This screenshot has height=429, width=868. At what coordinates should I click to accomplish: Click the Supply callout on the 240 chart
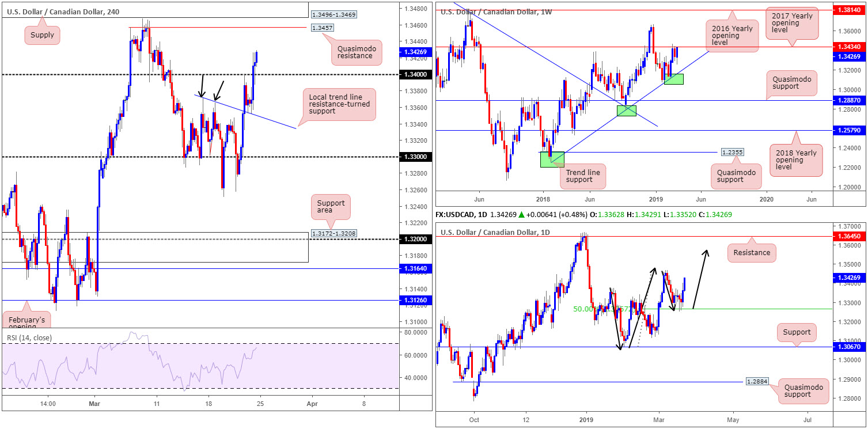pos(42,35)
